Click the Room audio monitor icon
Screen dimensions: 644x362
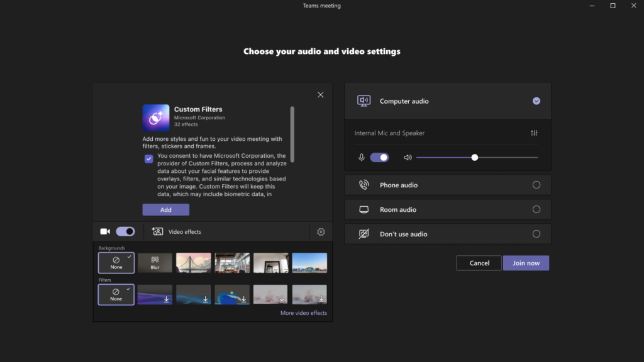click(x=364, y=210)
